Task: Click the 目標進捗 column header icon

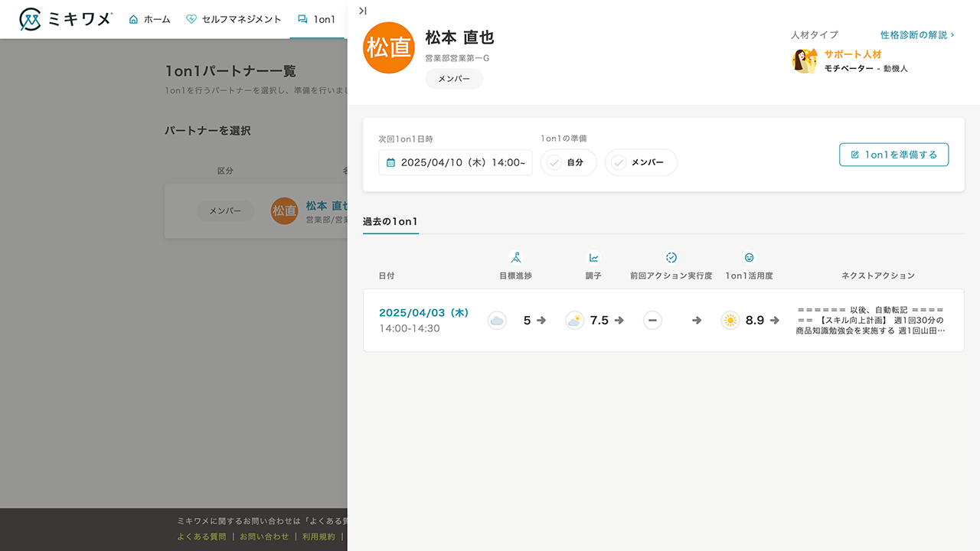Action: click(516, 258)
